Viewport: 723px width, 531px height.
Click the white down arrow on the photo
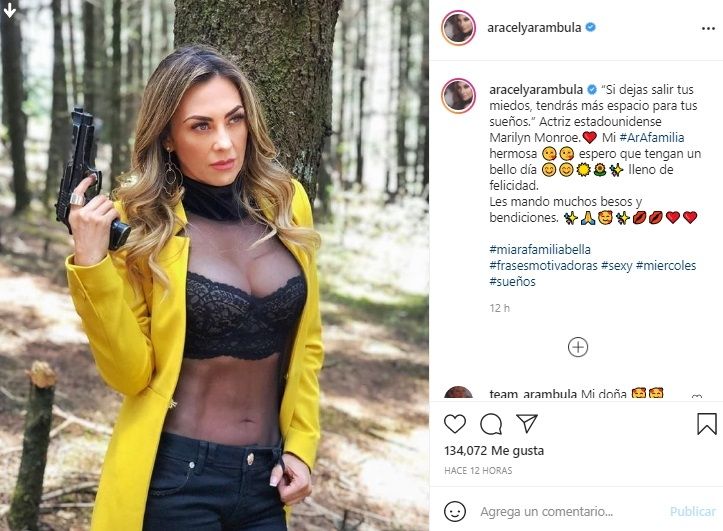(x=9, y=10)
